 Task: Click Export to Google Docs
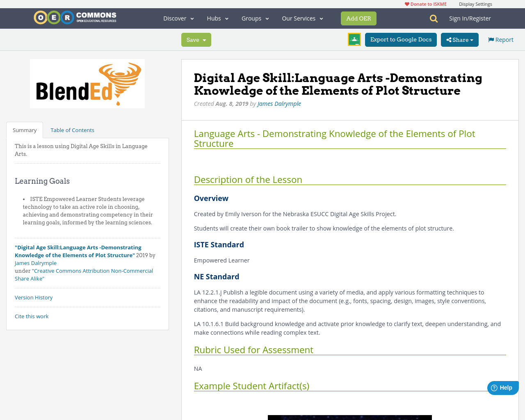click(x=400, y=39)
